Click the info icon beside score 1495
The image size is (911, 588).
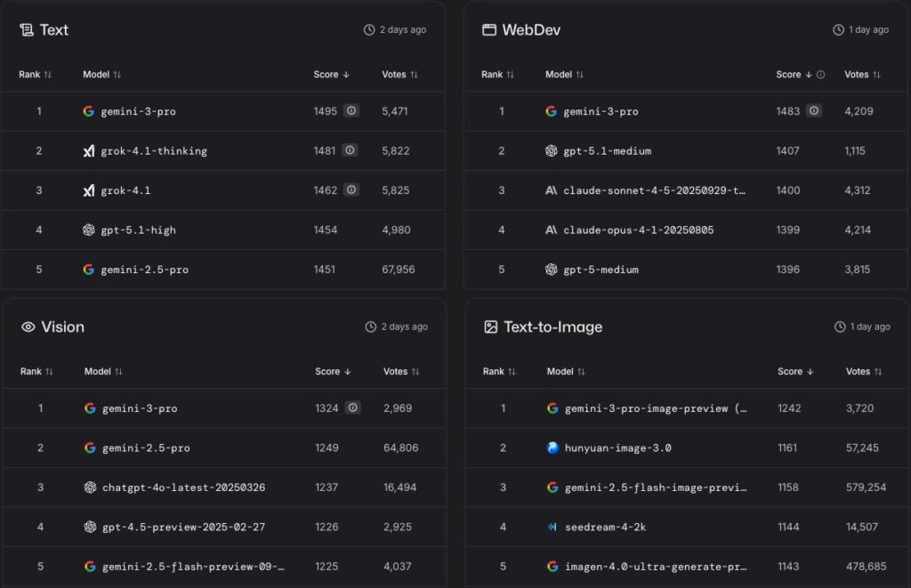[351, 111]
